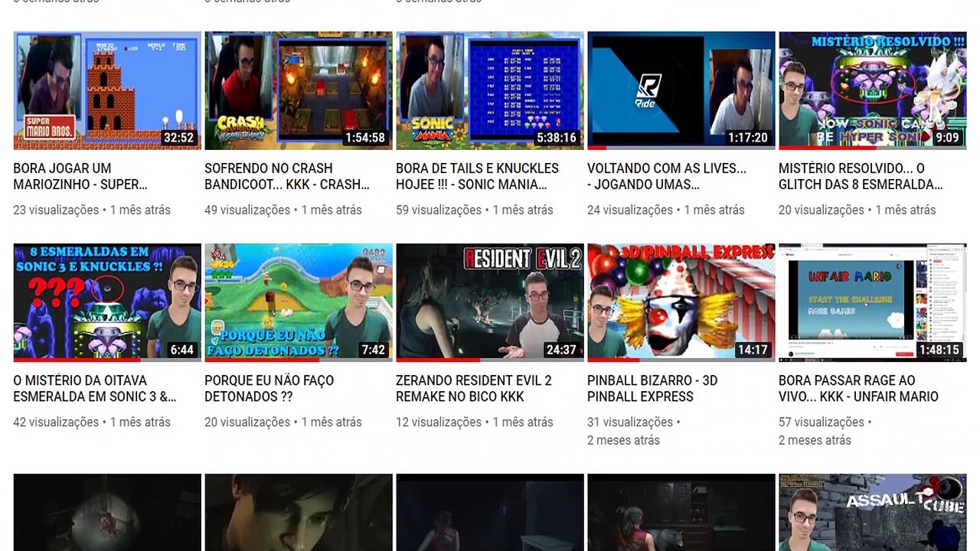980x551 pixels.
Task: Click the title 'O MISTÉRIO DA OITAVA ESMERALDA EM SONIC 3 &...'
Action: [95, 388]
